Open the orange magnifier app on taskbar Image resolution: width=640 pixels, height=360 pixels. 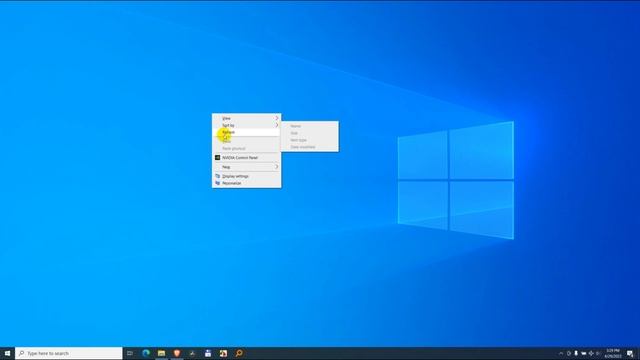(239, 353)
